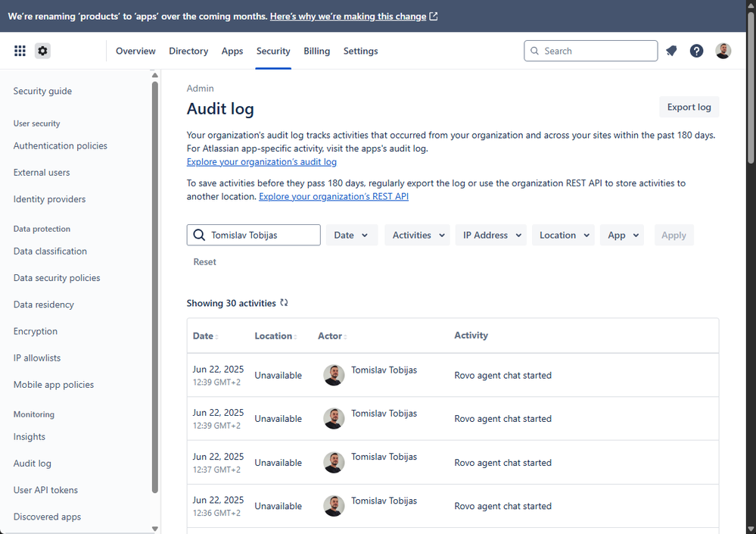
Task: Open Identity providers in sidebar
Action: click(x=49, y=198)
